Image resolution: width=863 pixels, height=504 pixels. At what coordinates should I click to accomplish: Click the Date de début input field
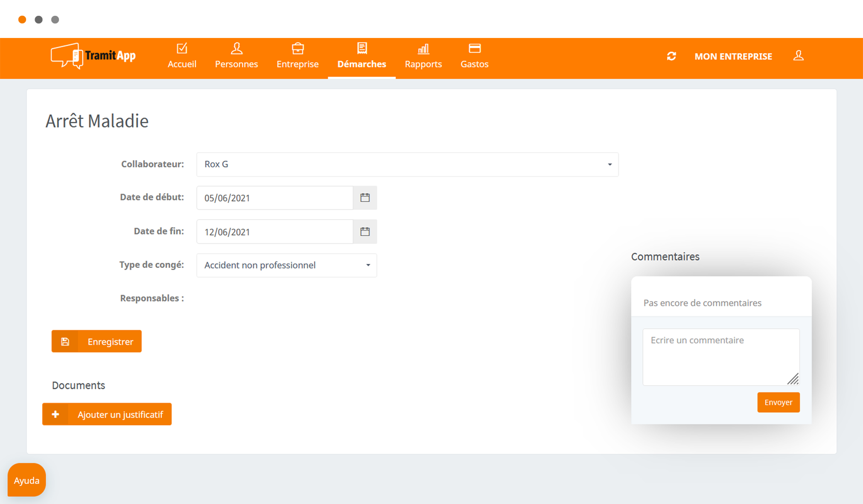pyautogui.click(x=275, y=198)
